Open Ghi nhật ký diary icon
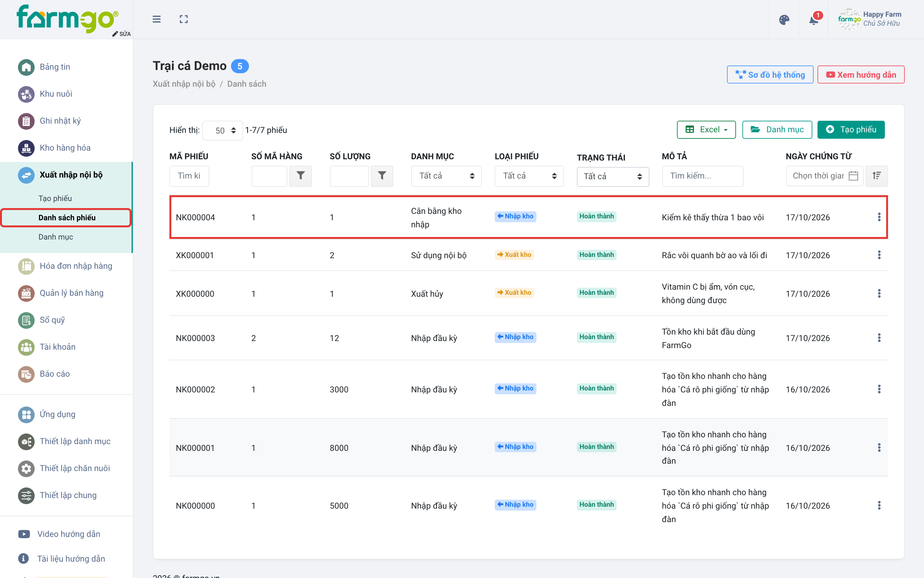 coord(26,121)
